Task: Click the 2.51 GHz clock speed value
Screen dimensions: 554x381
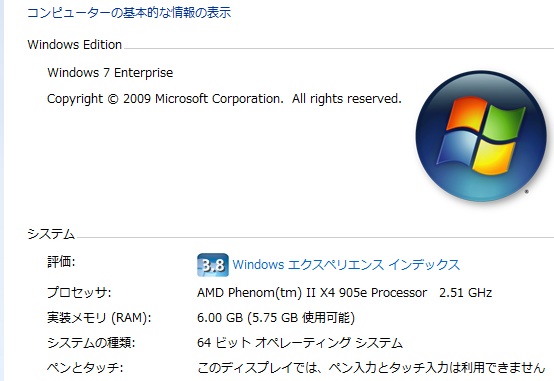Action: point(466,293)
